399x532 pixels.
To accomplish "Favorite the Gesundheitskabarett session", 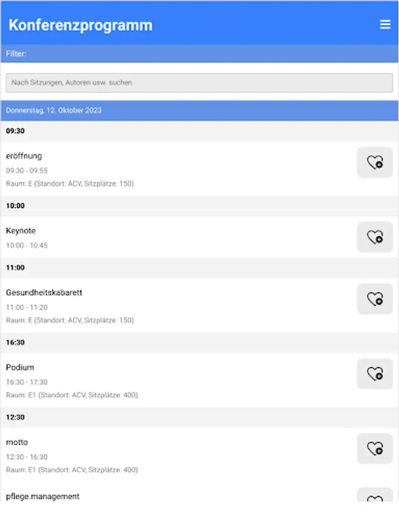I will 375,299.
